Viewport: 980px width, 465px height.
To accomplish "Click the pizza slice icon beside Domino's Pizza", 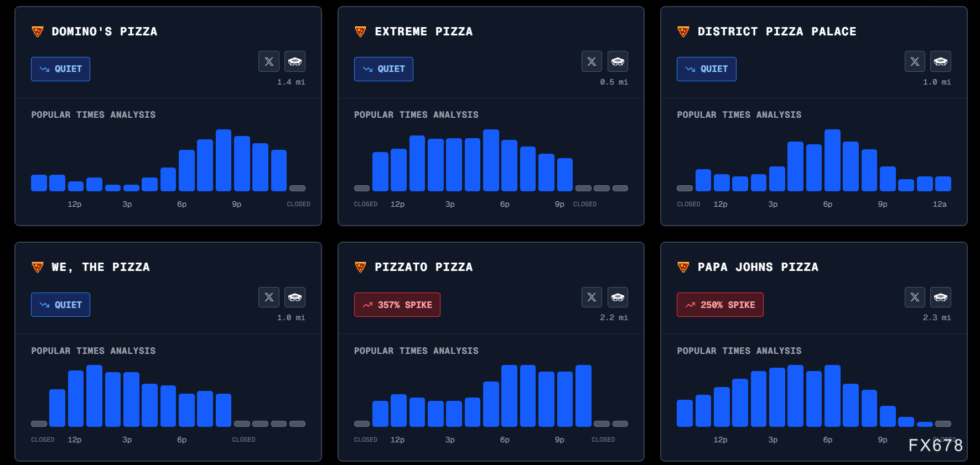I will point(38,32).
